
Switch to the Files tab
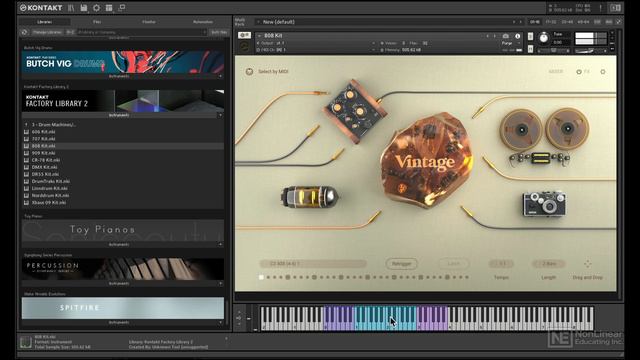click(97, 22)
